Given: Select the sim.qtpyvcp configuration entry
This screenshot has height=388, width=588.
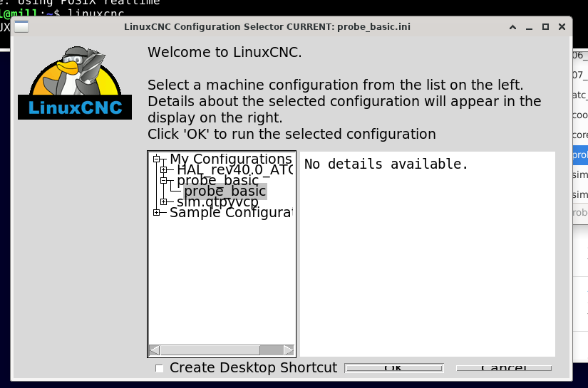Looking at the screenshot, I should pos(217,201).
